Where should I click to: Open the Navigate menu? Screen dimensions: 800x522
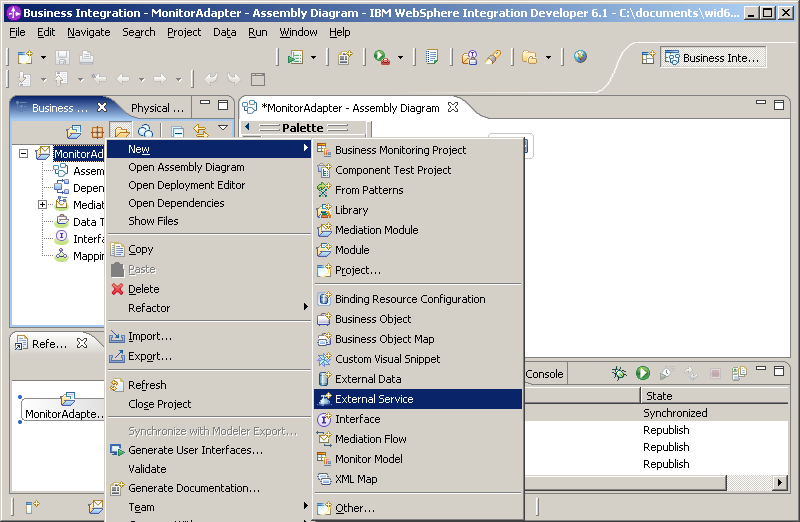[89, 33]
